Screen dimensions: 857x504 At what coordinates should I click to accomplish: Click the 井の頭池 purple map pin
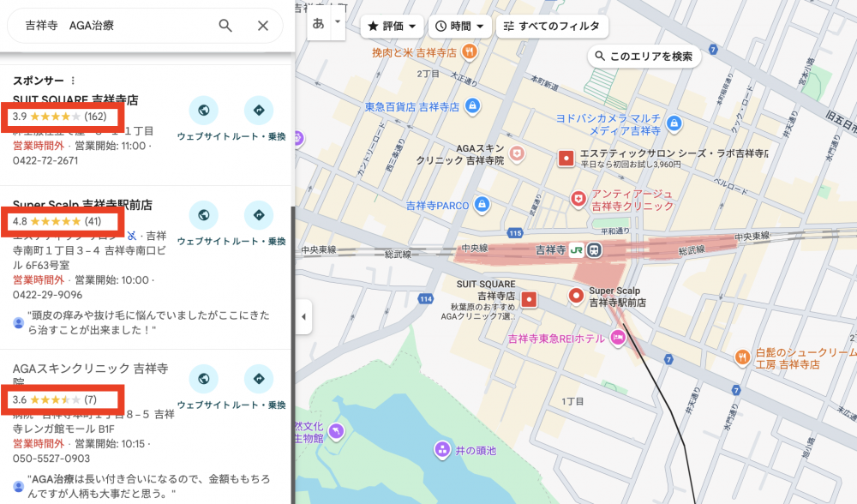442,449
